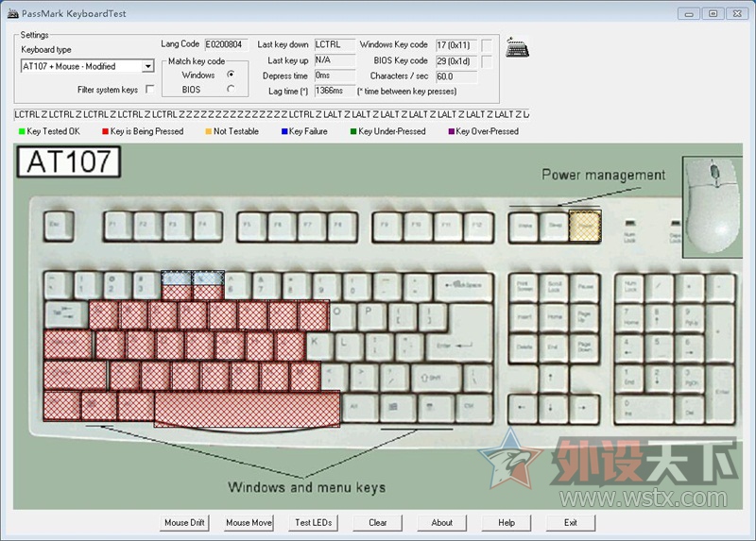Click the blue Key Failure legend swatch
This screenshot has height=541, width=756.
pos(284,131)
